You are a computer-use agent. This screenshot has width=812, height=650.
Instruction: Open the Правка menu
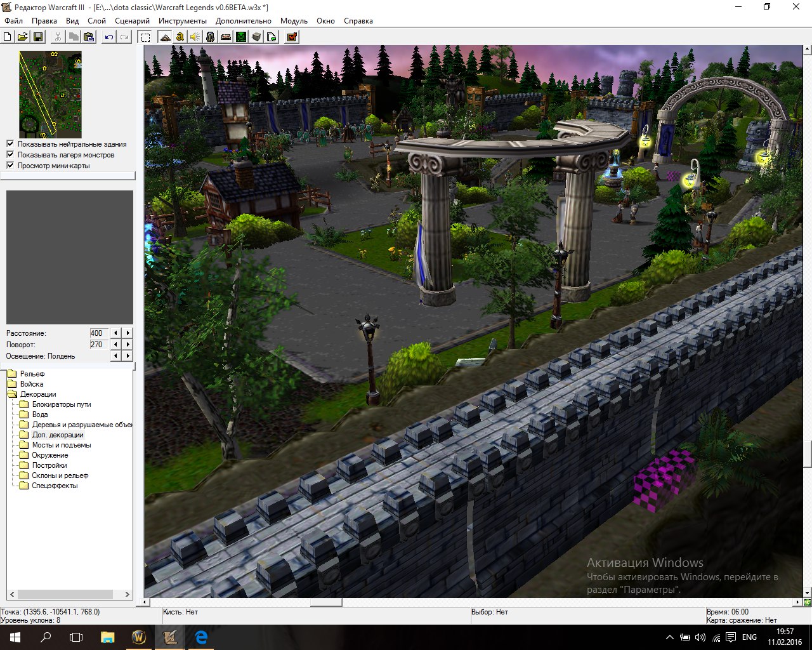coord(44,21)
